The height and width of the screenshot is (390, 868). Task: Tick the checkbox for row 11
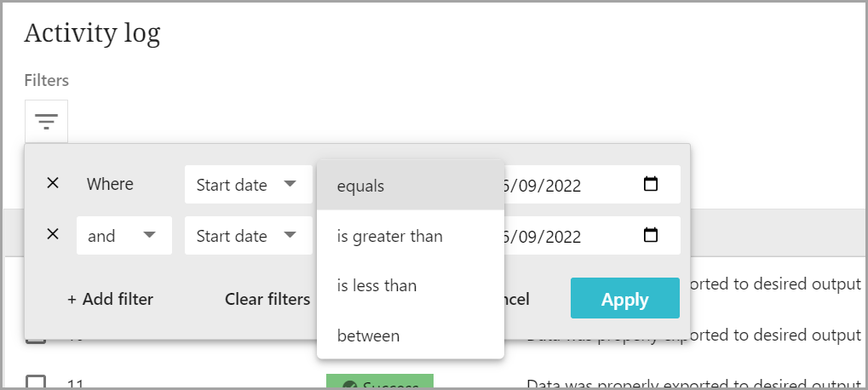click(x=35, y=383)
